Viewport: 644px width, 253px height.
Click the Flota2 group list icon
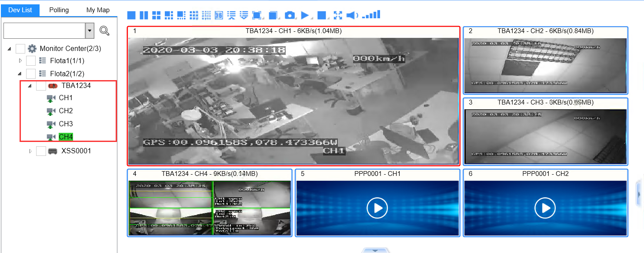point(43,73)
